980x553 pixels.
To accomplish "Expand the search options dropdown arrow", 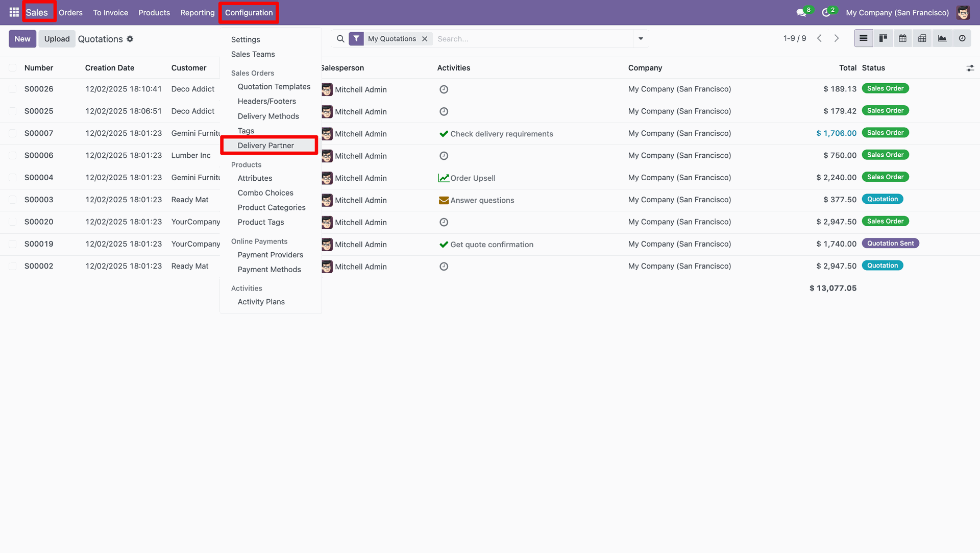I will point(641,39).
